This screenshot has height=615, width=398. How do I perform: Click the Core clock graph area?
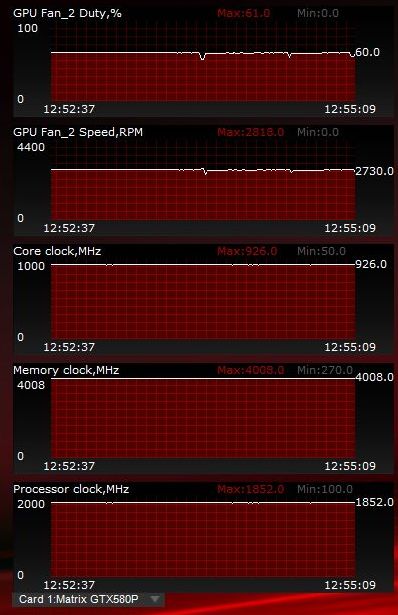point(203,300)
